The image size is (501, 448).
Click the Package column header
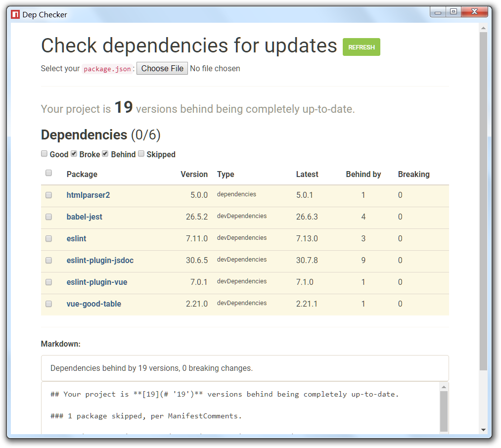(x=82, y=174)
